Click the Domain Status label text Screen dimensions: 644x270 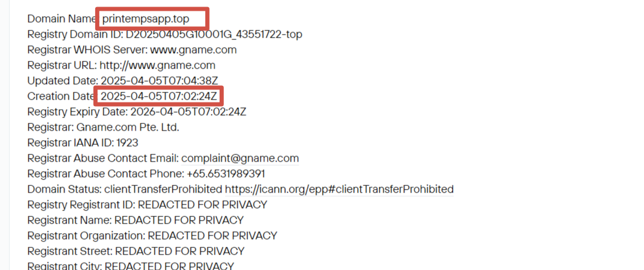(64, 190)
